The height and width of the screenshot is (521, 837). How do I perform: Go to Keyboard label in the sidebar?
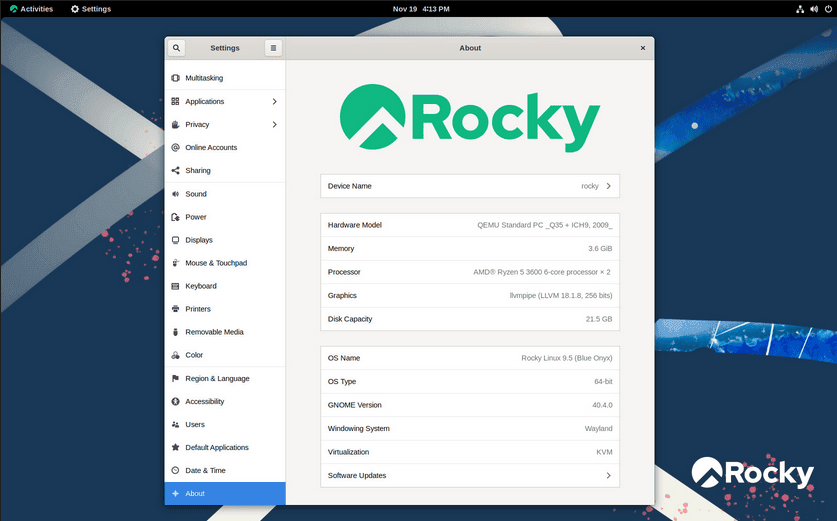201,286
